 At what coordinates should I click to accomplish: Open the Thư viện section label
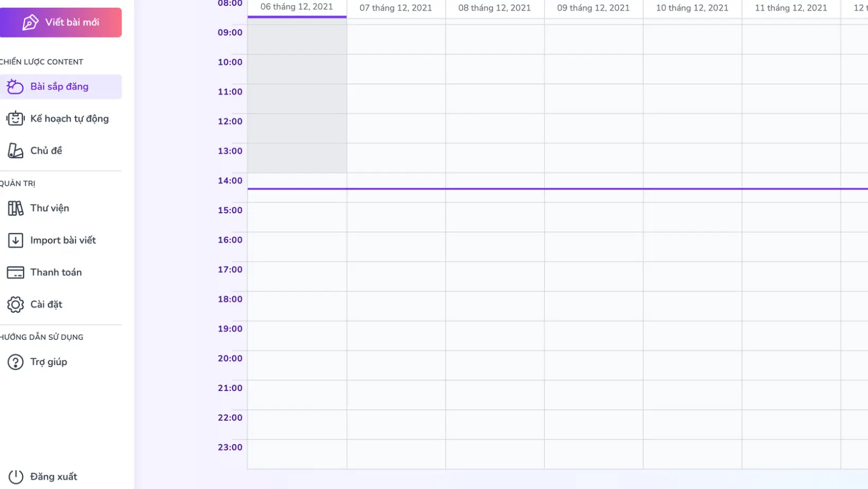[50, 209]
